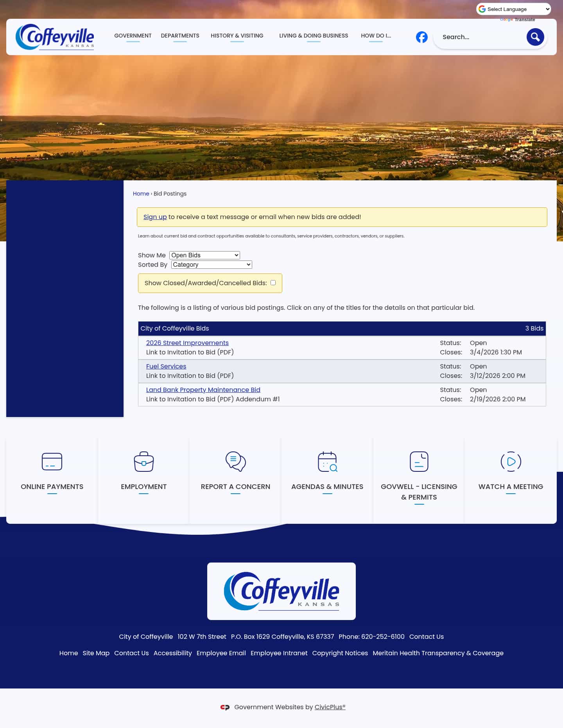Open the Select Language dropdown

[x=514, y=9]
